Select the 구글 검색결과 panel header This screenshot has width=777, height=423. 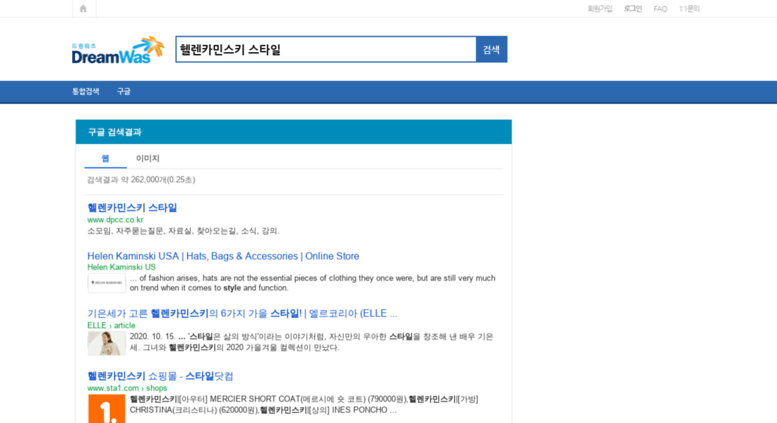[294, 132]
